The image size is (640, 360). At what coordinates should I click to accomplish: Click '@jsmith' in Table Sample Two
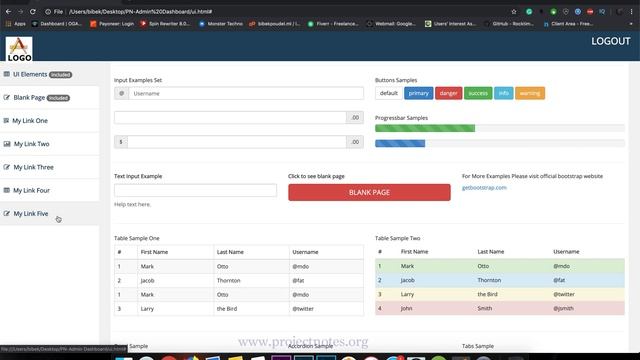tap(563, 308)
